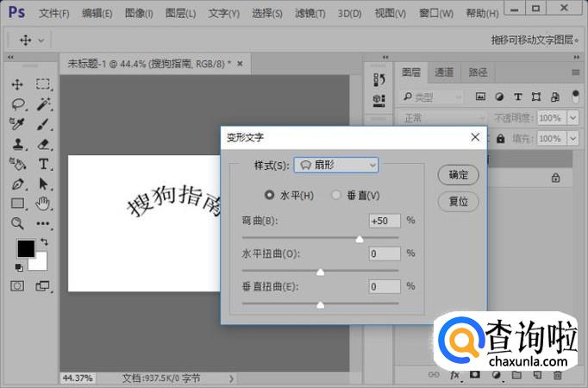Image resolution: width=588 pixels, height=388 pixels.
Task: Click the 复位 reset button
Action: click(459, 202)
